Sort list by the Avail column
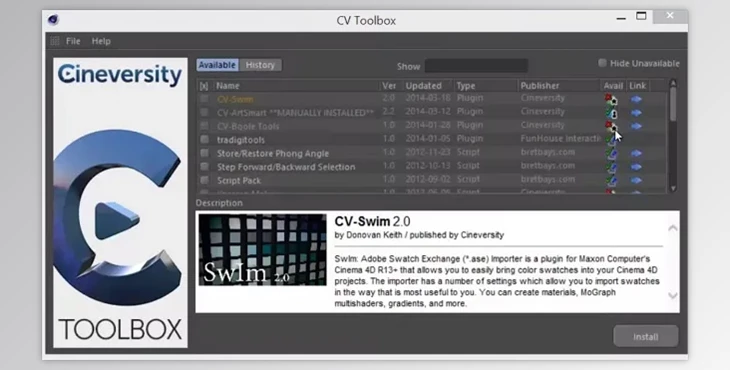This screenshot has height=370, width=730. [x=613, y=86]
